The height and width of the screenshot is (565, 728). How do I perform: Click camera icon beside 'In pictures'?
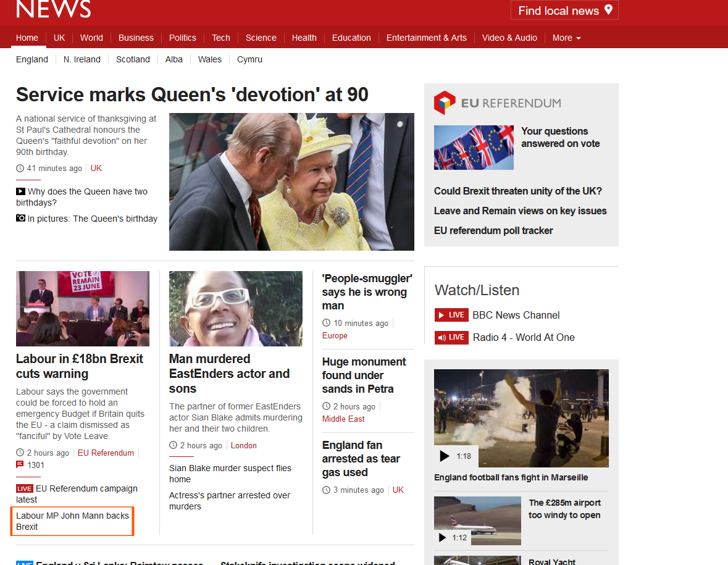tap(20, 218)
